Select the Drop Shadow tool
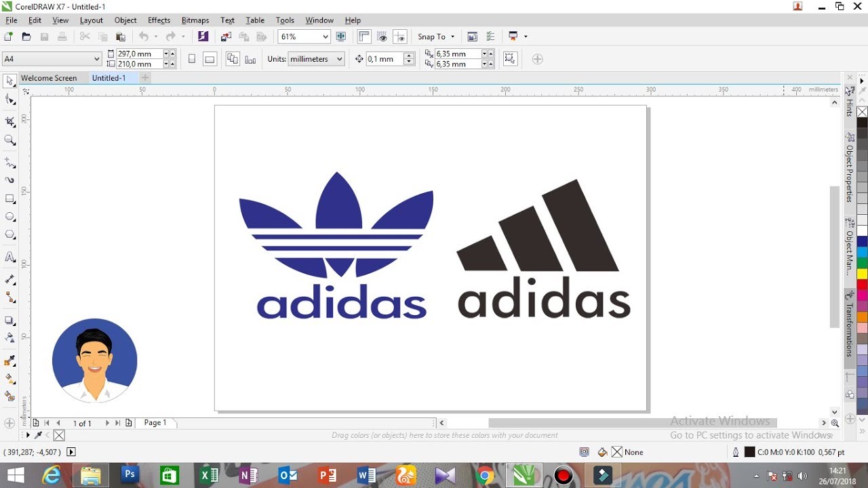The height and width of the screenshot is (488, 868). (x=9, y=320)
